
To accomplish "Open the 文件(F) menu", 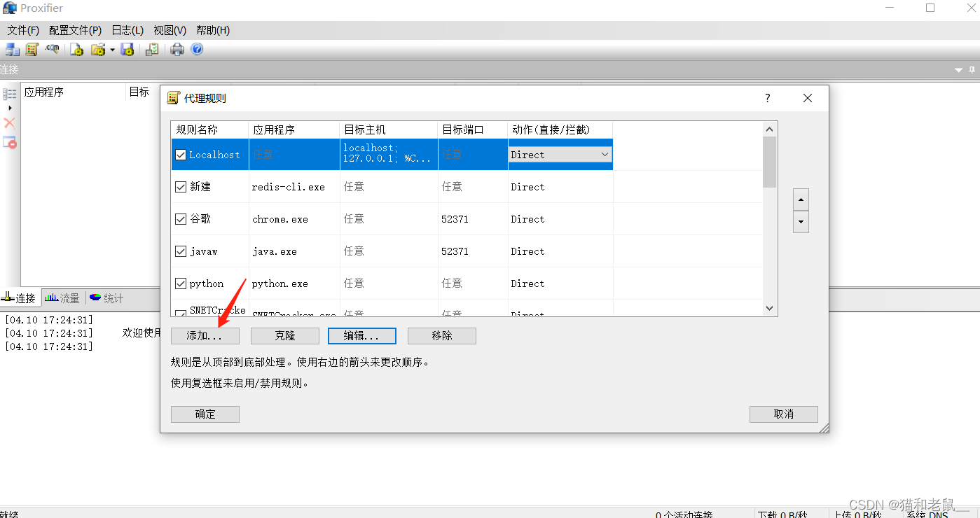I will [x=23, y=30].
